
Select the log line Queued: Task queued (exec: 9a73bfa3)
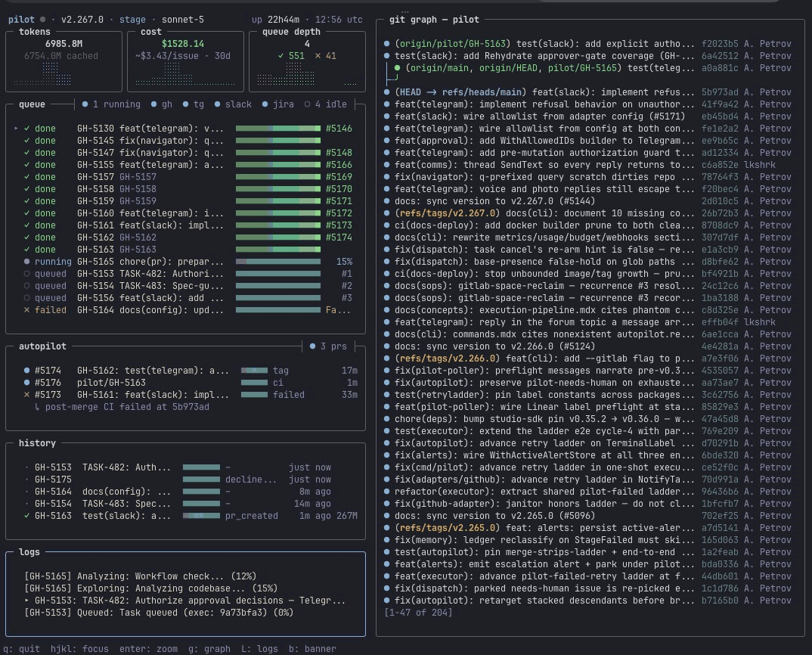159,613
